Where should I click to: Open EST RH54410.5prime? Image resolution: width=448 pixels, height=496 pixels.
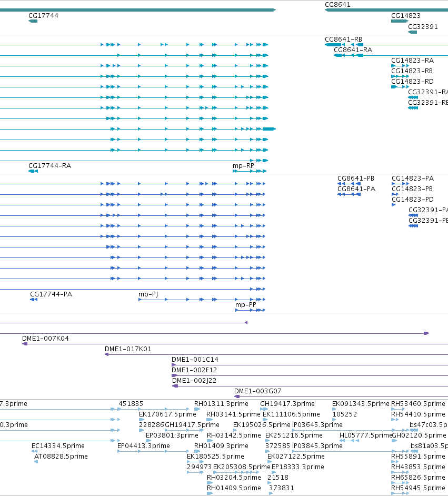click(418, 414)
